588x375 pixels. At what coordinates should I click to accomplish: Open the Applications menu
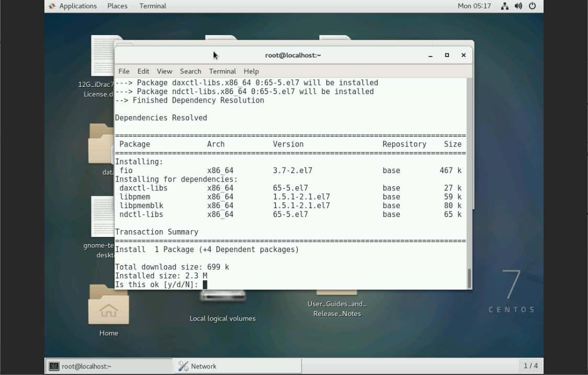[x=78, y=6]
